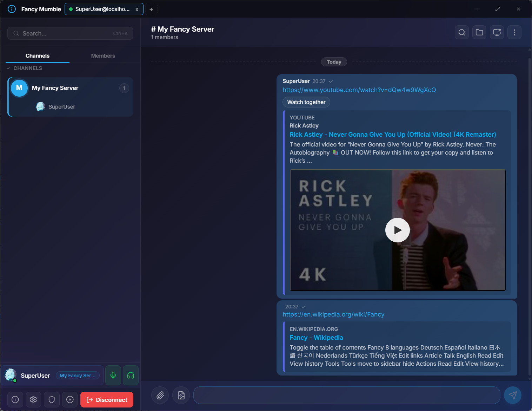Open the info button in bottom toolbar

coord(15,400)
